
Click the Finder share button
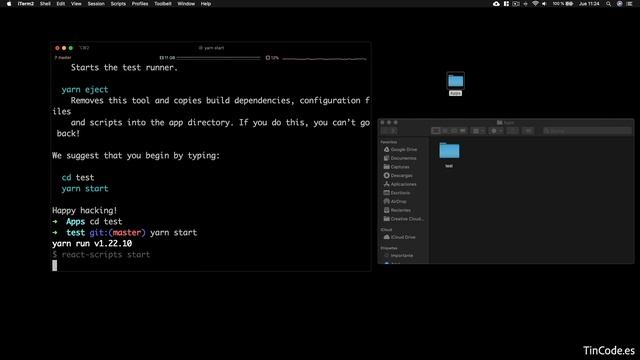point(513,131)
